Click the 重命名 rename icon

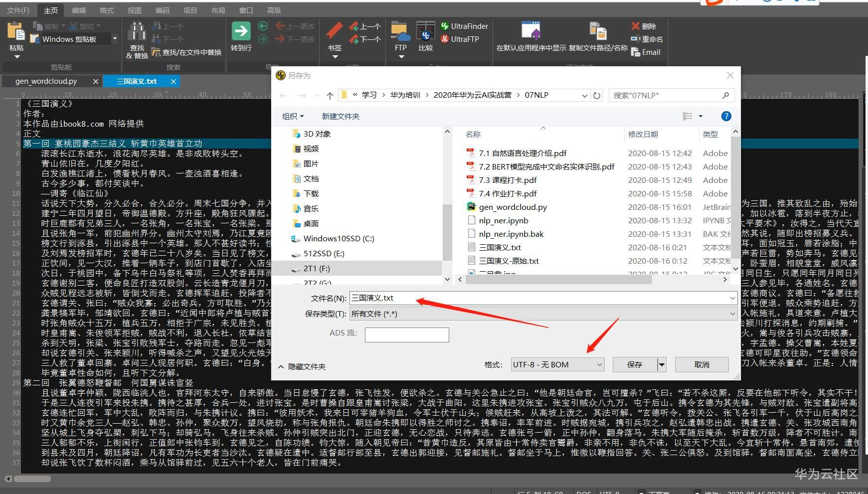point(635,39)
